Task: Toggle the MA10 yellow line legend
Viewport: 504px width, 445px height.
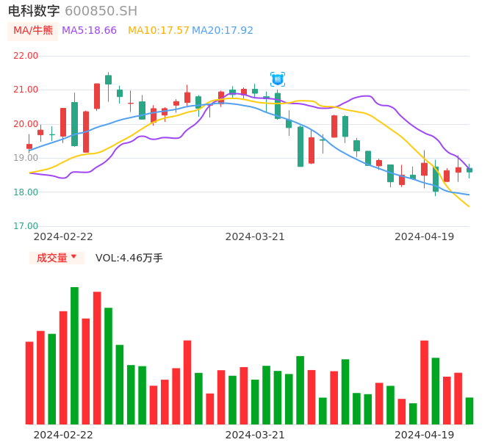Action: coord(157,31)
